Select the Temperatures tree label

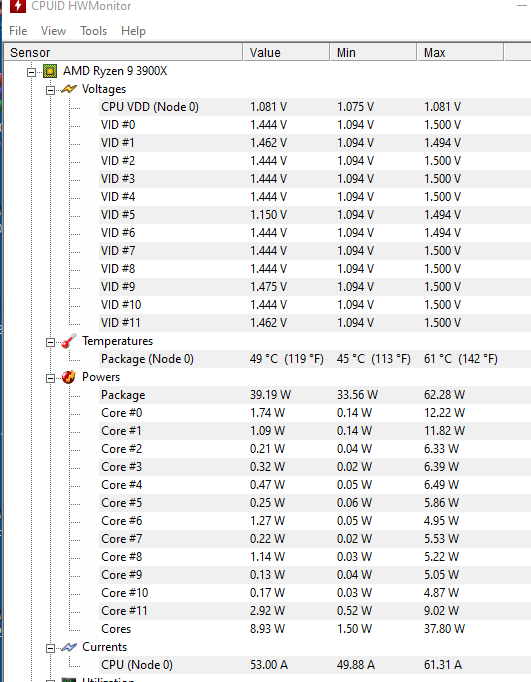point(117,341)
